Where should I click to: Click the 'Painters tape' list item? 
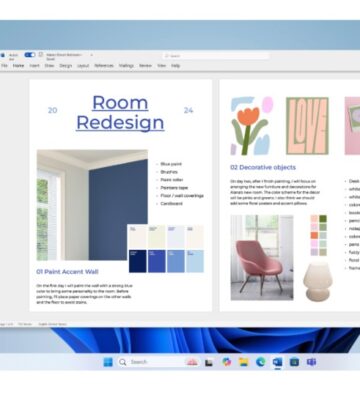174,188
